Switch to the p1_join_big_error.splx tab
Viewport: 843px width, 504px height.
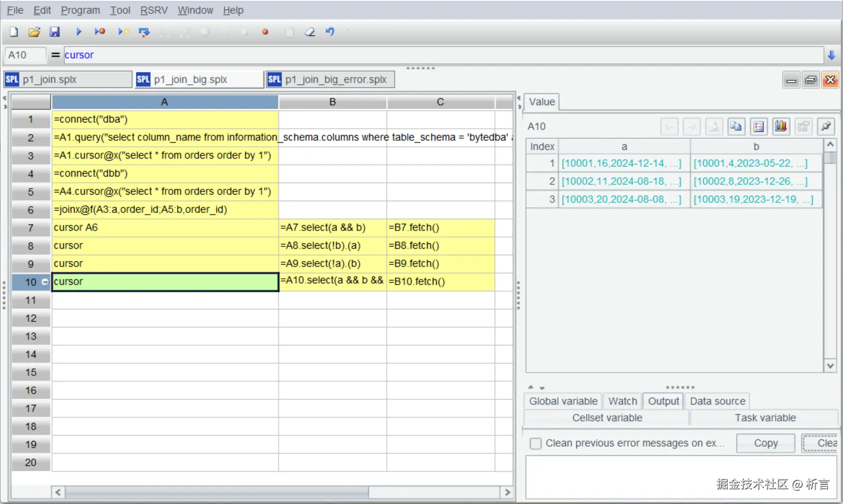tap(330, 79)
